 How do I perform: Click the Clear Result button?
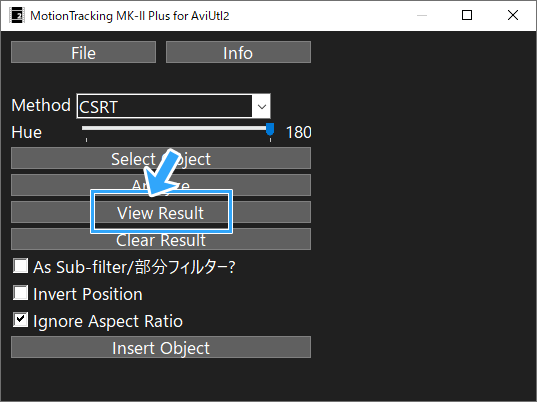pyautogui.click(x=161, y=239)
